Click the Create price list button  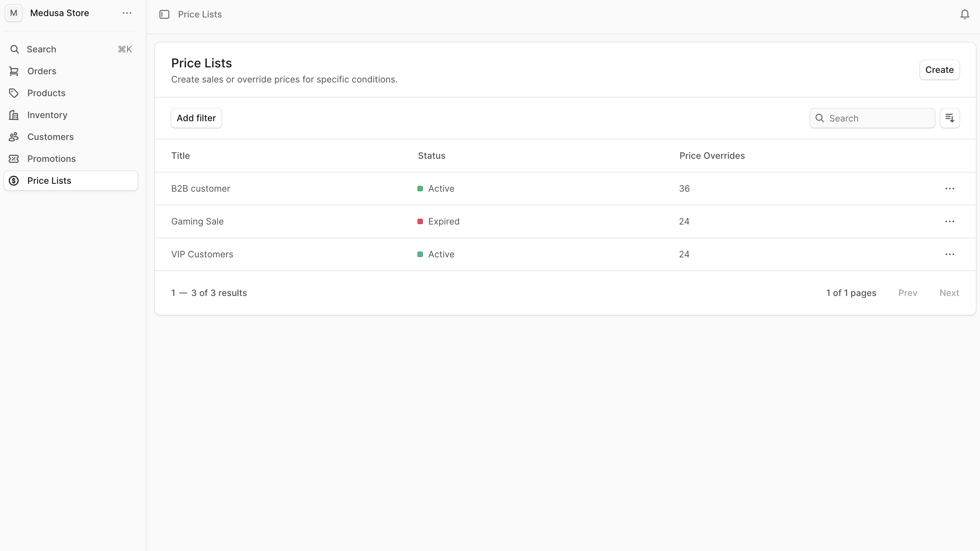pos(939,70)
